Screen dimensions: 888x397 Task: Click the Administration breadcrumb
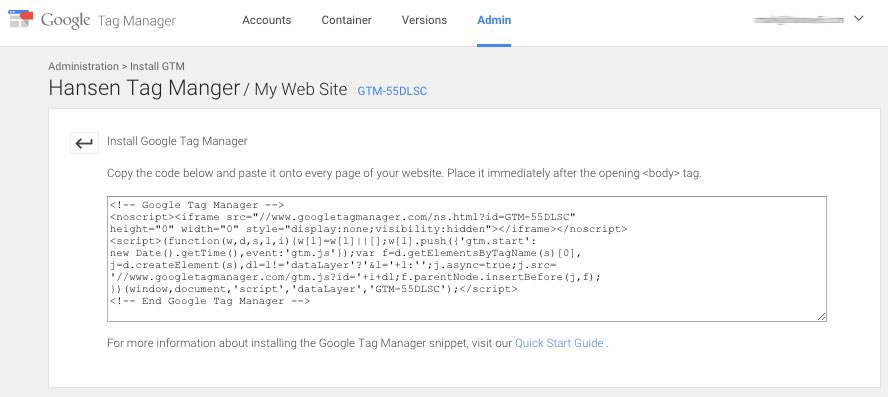tap(83, 66)
